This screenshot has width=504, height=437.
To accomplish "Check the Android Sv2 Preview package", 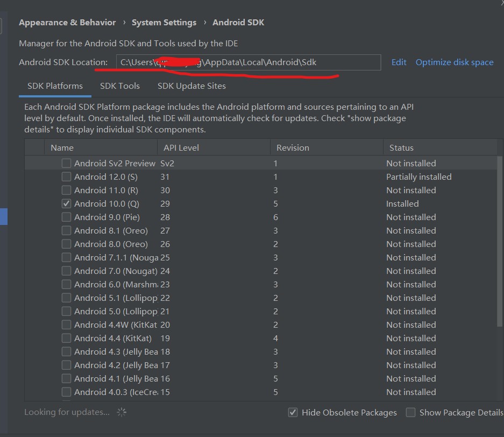I will tap(66, 163).
